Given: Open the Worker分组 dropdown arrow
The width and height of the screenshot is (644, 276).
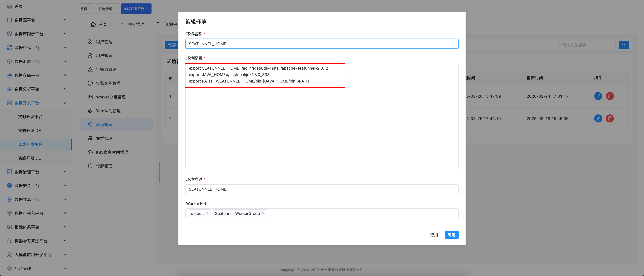Looking at the screenshot, I should (453, 213).
